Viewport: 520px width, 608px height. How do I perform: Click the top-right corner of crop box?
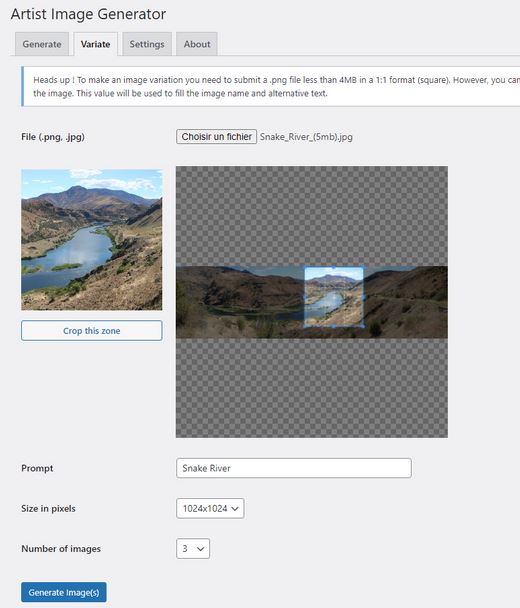364,267
